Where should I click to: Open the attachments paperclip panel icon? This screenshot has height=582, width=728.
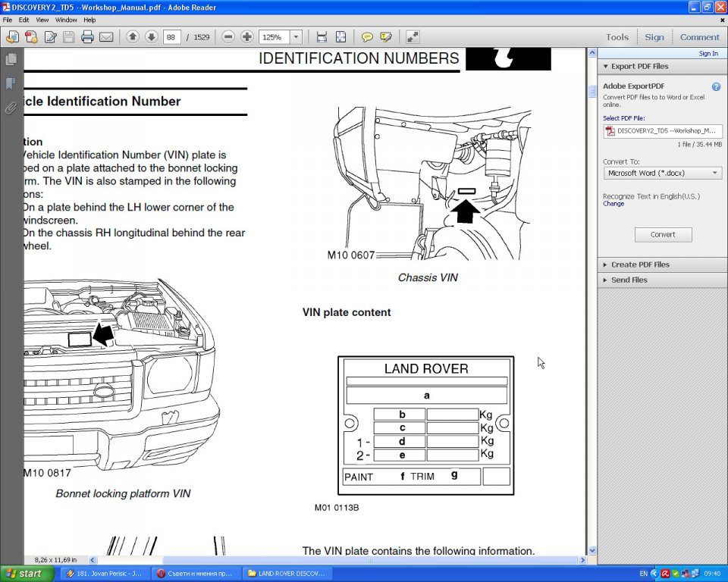click(x=11, y=108)
